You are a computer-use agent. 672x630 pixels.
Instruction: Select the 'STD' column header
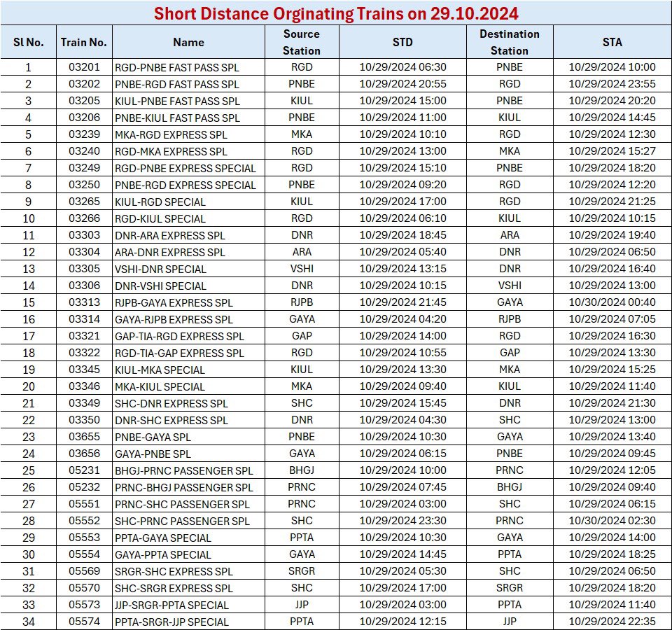click(x=402, y=42)
